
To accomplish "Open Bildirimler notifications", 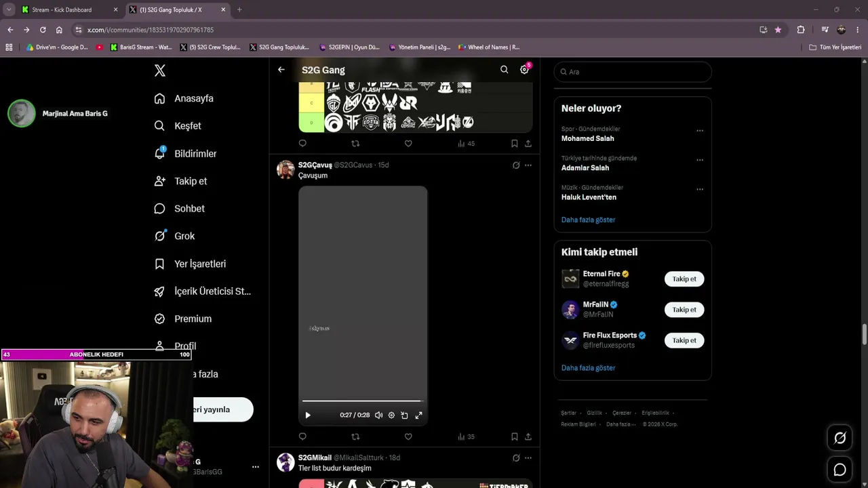I will [x=185, y=154].
